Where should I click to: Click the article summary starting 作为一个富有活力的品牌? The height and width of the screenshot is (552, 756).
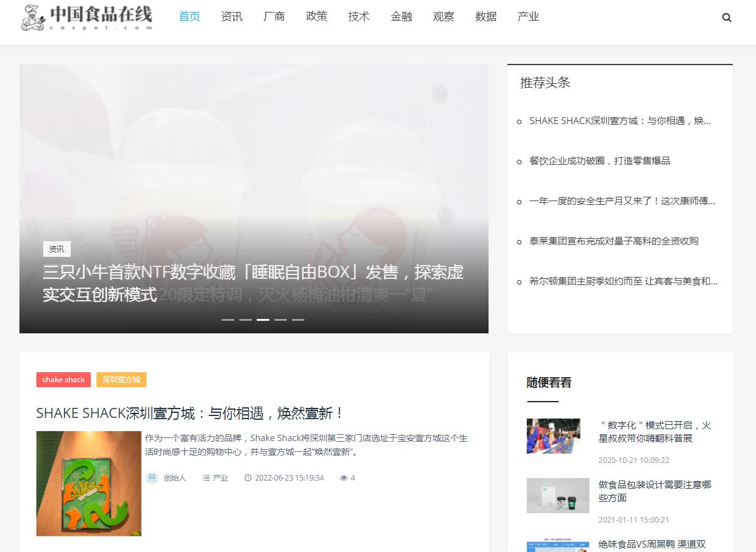tap(306, 445)
